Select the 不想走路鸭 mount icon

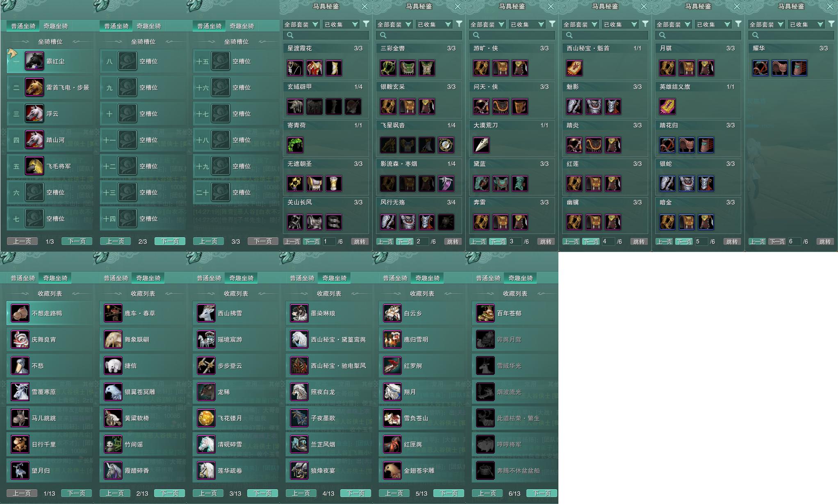point(20,313)
